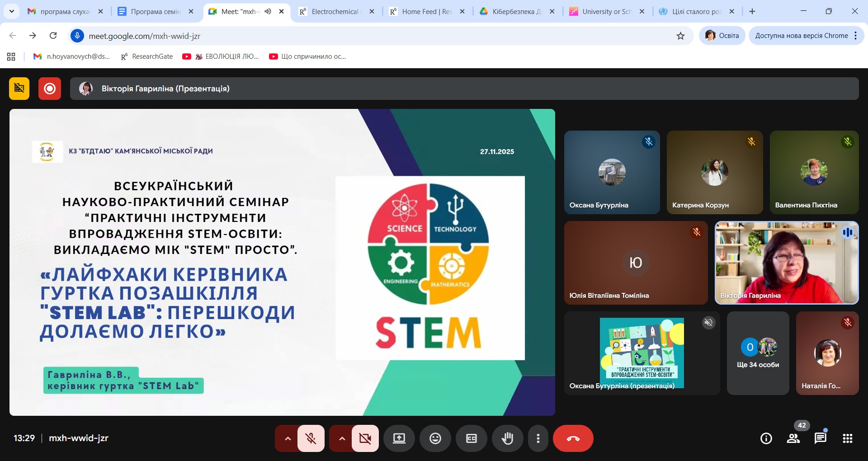This screenshot has width=868, height=461.
Task: Toggle closed captions
Action: (x=471, y=438)
